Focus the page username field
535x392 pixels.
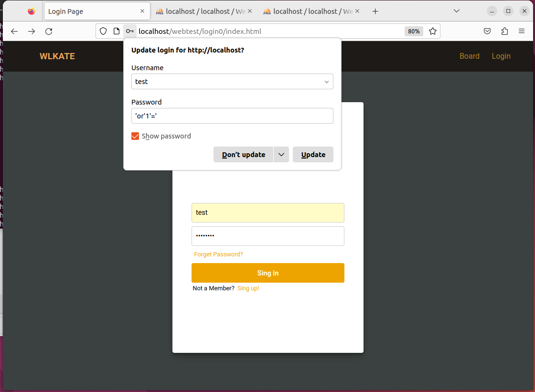click(x=268, y=212)
